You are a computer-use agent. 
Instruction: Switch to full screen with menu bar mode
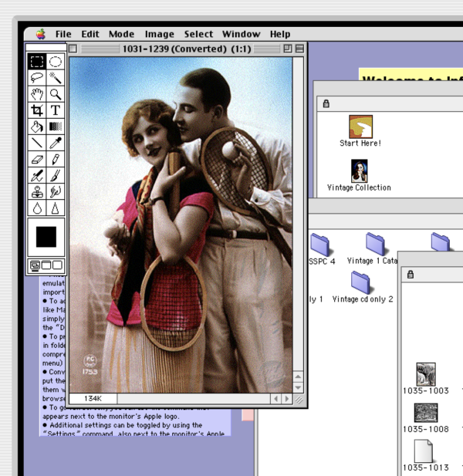pos(46,265)
